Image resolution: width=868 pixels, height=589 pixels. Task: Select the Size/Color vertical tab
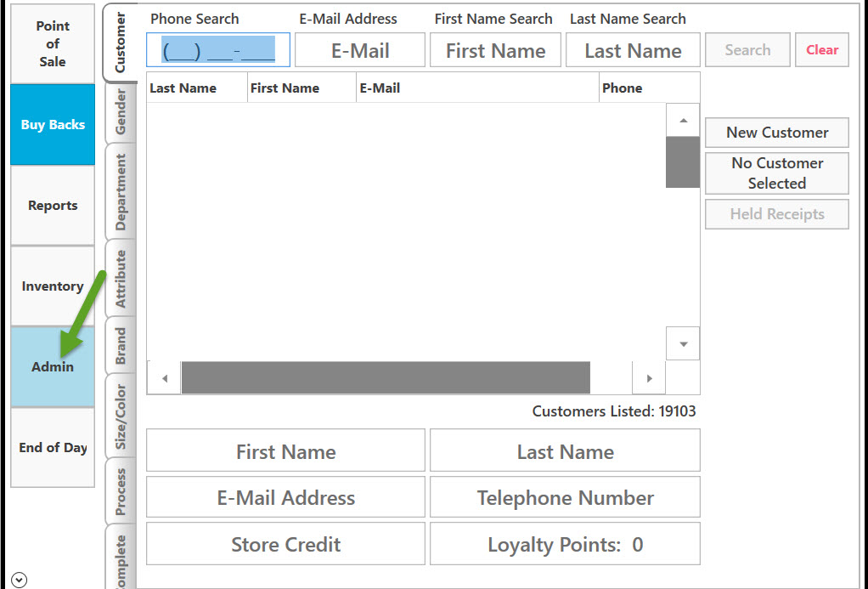point(121,416)
